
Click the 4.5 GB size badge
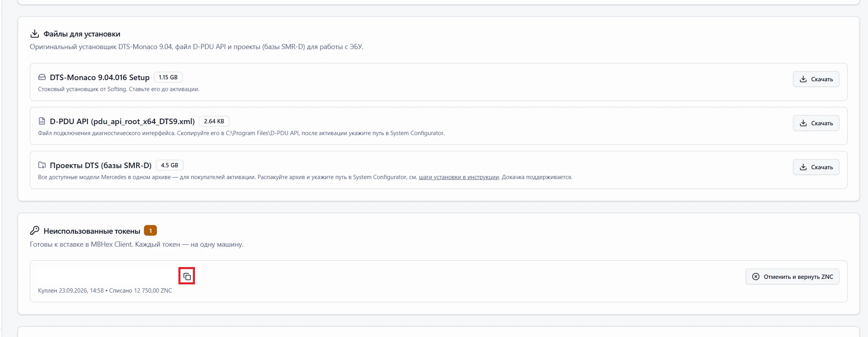pyautogui.click(x=169, y=165)
